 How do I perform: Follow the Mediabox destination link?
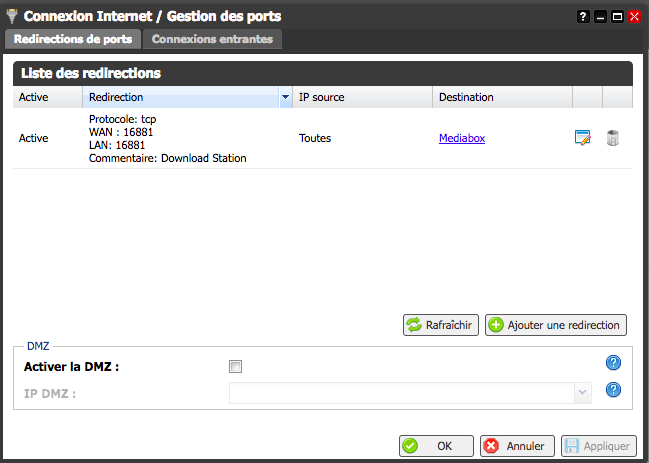pos(461,138)
